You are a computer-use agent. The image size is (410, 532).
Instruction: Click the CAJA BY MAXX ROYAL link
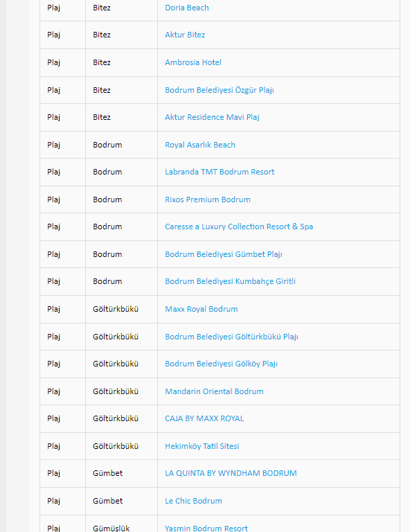pyautogui.click(x=204, y=418)
